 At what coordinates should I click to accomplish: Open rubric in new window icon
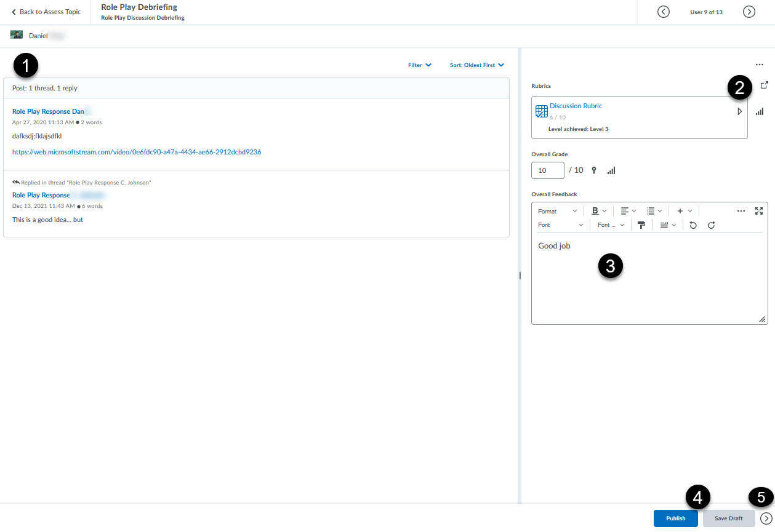click(764, 85)
